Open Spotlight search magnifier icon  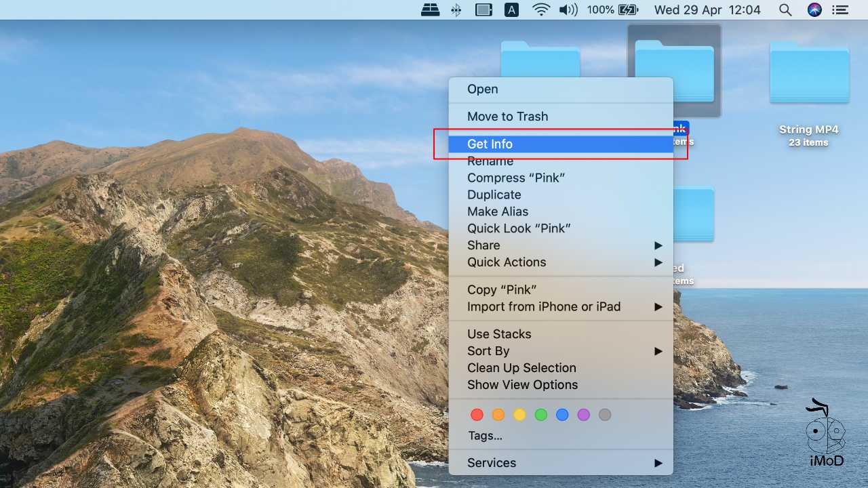tap(785, 9)
